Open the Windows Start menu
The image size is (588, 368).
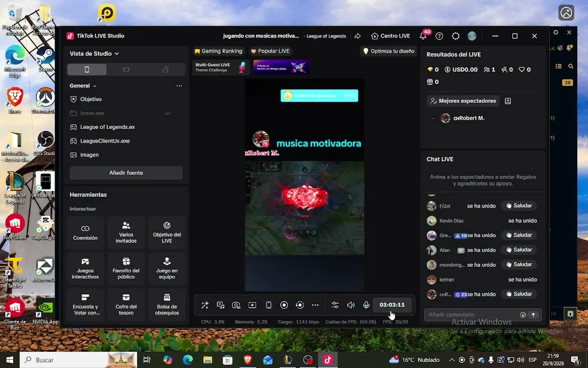tap(10, 360)
